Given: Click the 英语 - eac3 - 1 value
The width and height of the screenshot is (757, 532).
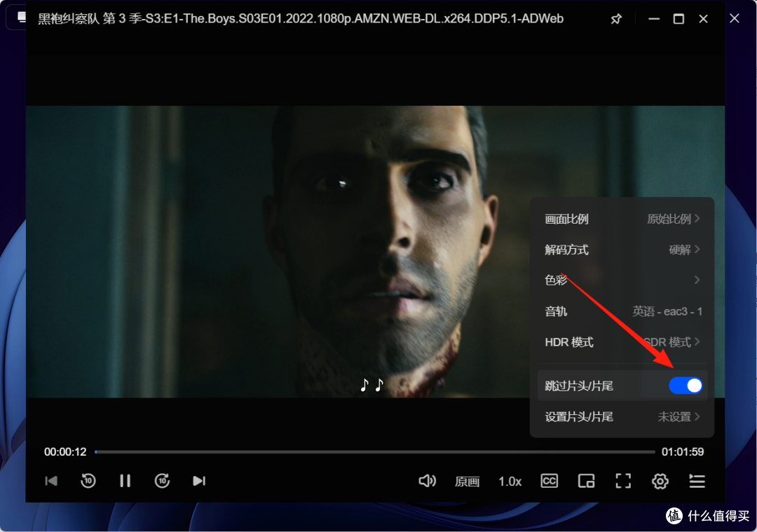Looking at the screenshot, I should coord(667,311).
